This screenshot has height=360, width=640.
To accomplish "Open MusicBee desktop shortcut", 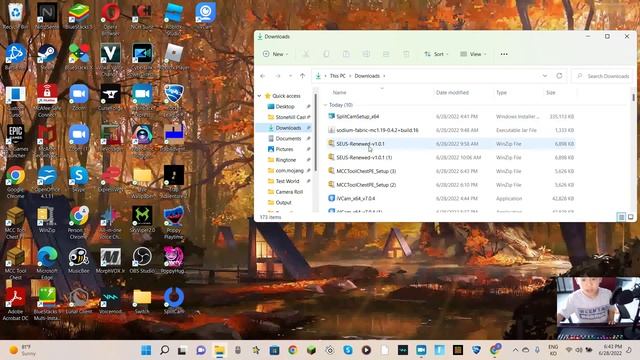I will point(79,260).
